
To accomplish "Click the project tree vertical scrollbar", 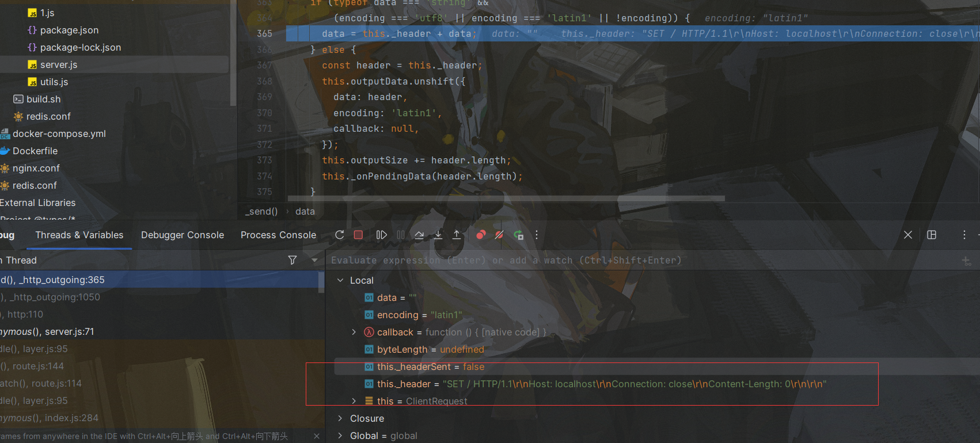I will (233, 53).
